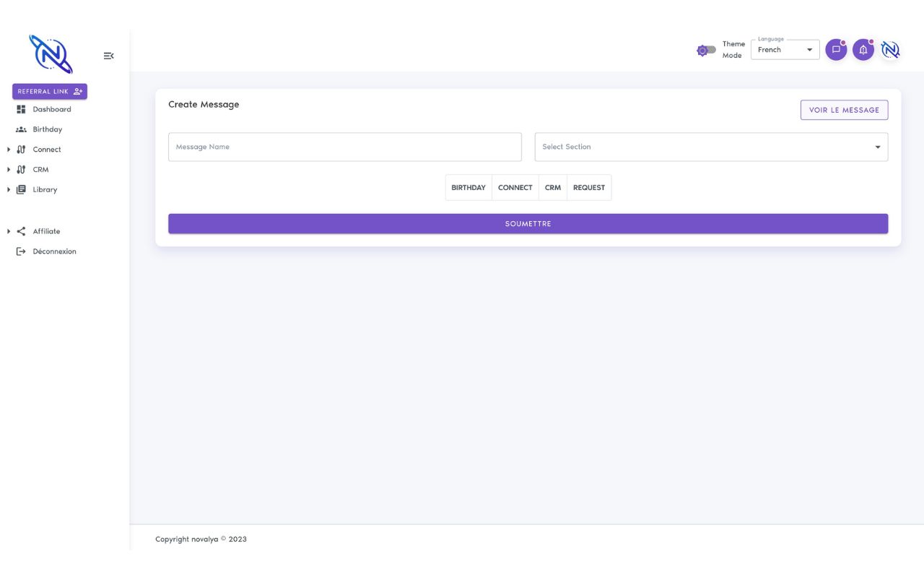The width and height of the screenshot is (924, 578).
Task: Select the CRM tab
Action: click(553, 188)
